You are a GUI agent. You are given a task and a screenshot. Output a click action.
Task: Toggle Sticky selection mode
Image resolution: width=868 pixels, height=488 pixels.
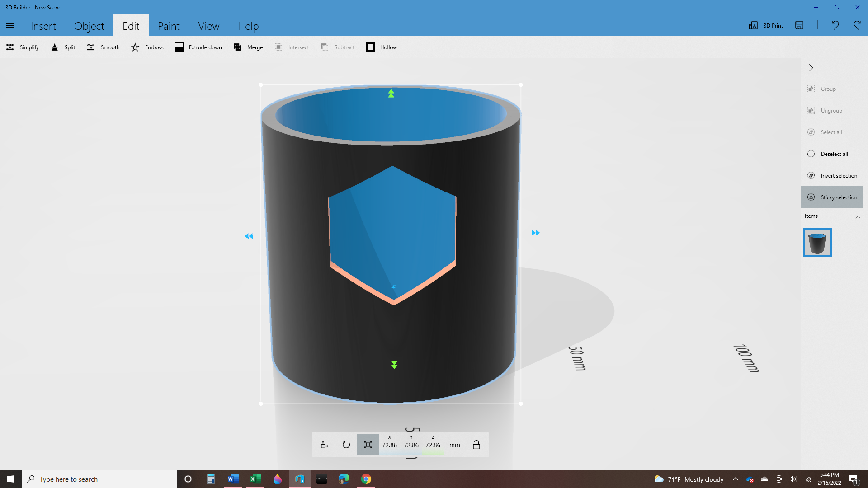[x=832, y=197]
